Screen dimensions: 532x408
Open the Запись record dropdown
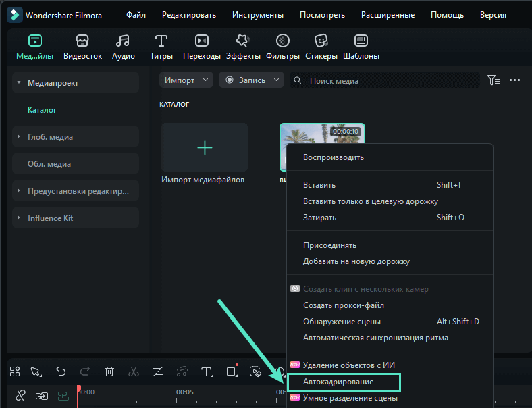click(x=251, y=80)
